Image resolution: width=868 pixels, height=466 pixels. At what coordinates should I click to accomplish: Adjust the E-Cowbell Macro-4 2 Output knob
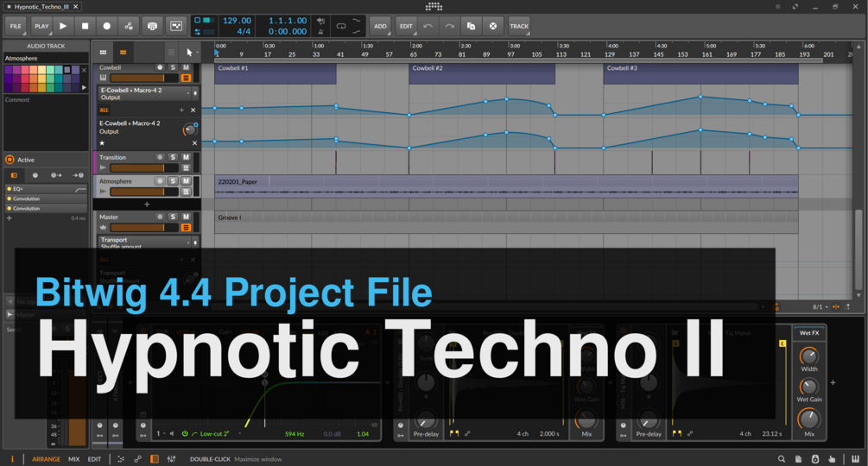190,130
